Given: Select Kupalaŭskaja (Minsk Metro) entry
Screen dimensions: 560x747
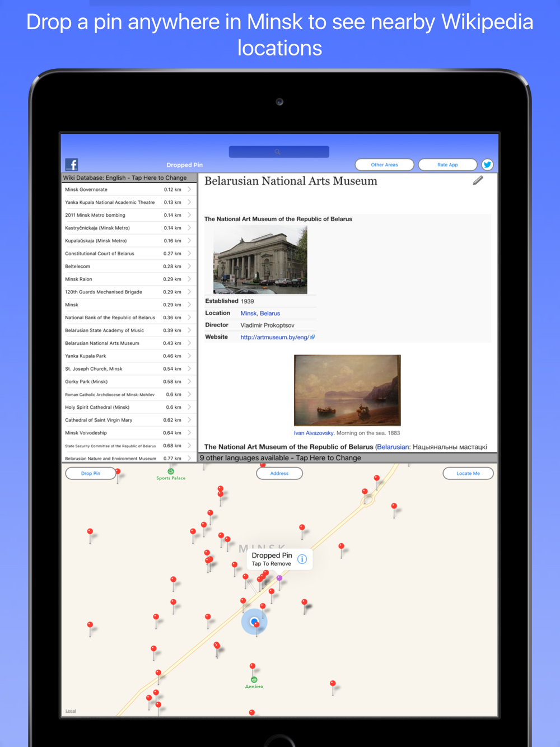Looking at the screenshot, I should coord(129,241).
